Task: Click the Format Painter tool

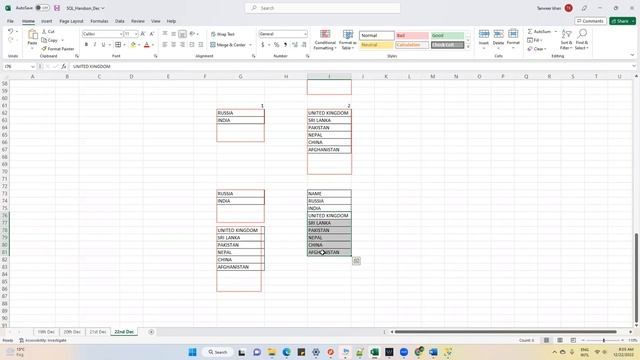Action: [x=58, y=49]
